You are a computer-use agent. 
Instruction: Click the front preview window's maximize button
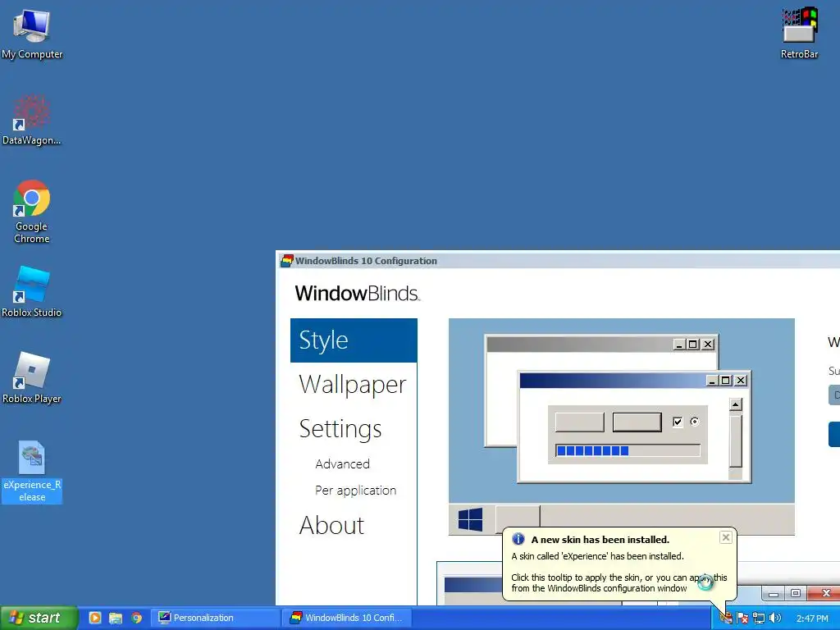726,381
